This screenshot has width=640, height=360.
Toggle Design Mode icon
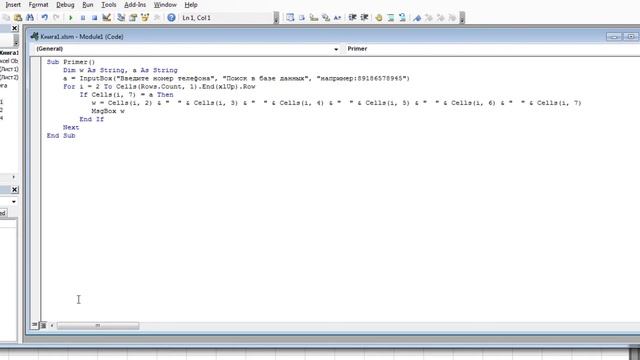click(107, 18)
